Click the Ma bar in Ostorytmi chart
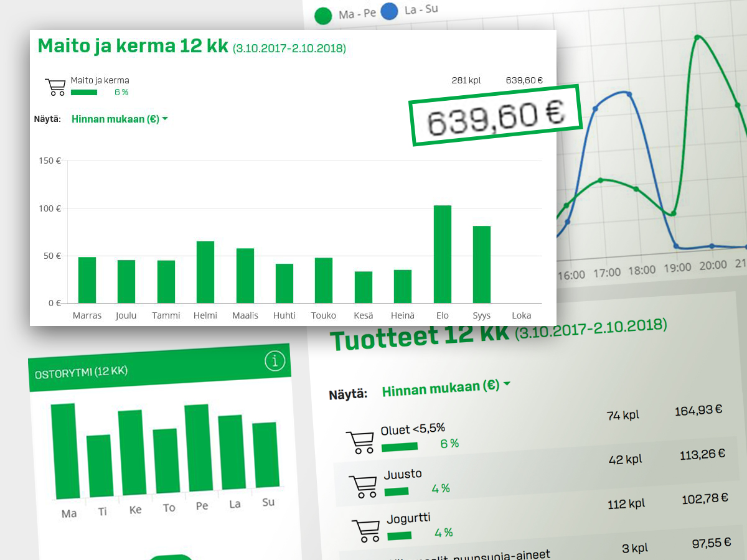 click(64, 451)
